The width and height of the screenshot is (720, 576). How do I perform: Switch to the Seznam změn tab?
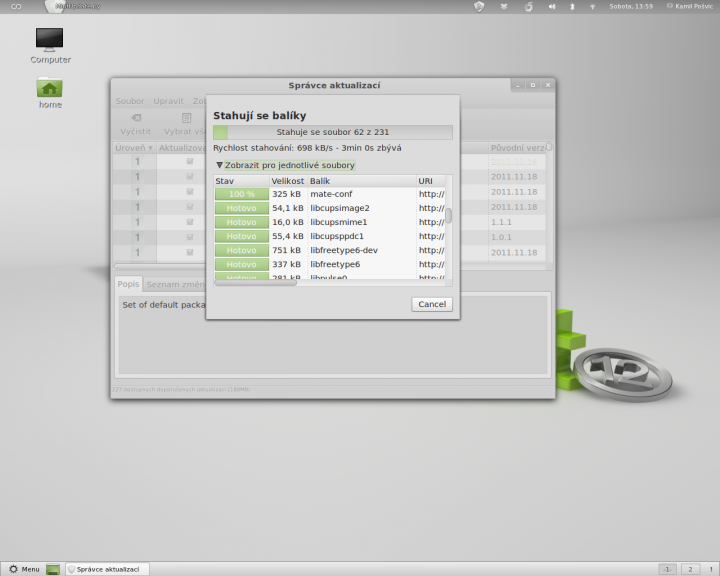click(x=175, y=285)
